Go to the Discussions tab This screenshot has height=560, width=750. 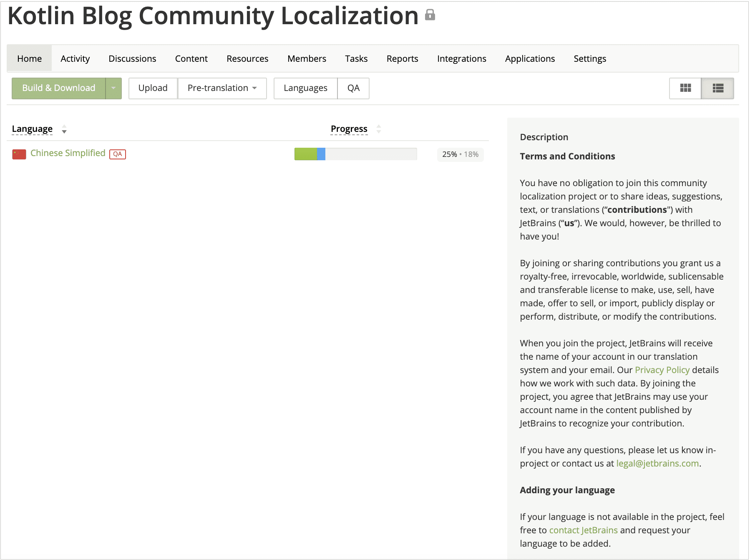click(x=132, y=58)
